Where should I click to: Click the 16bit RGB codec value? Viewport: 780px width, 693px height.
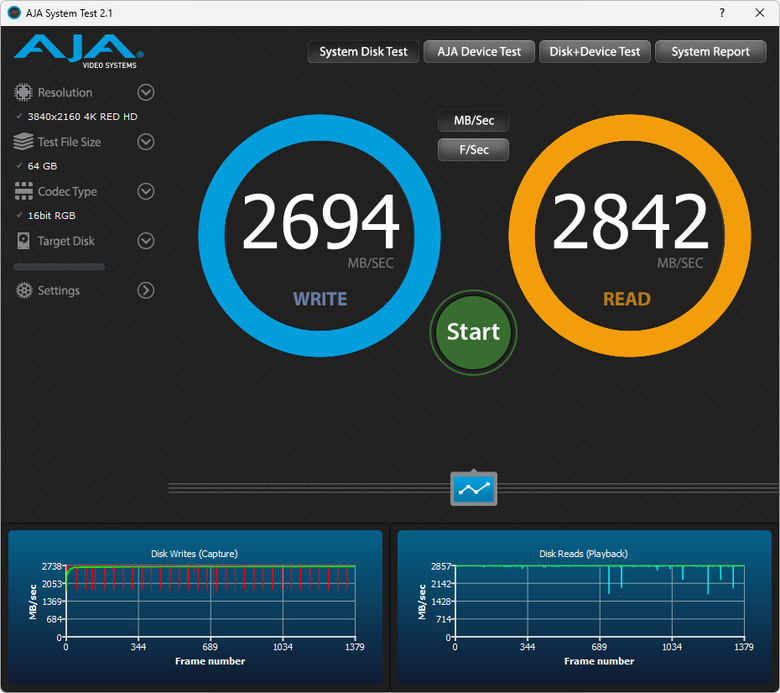coord(52,215)
